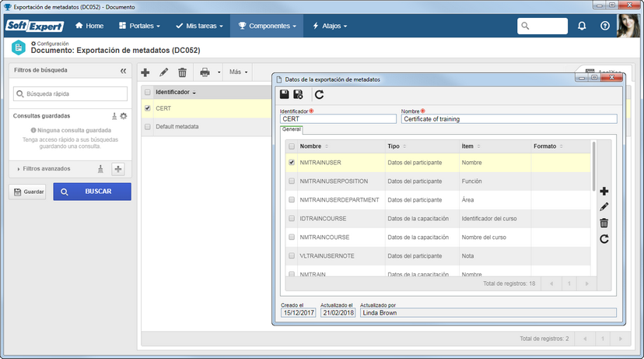Open the Más dropdown
The width and height of the screenshot is (644, 359).
(x=238, y=72)
